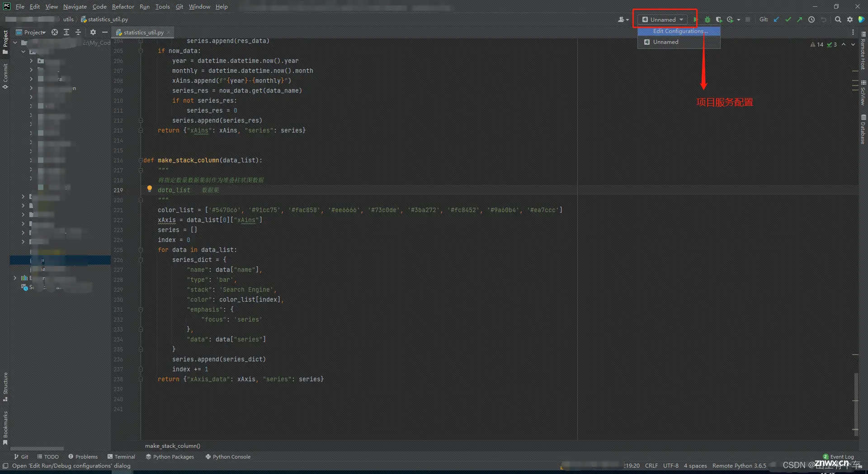
Task: Open the Project view selector dropdown
Action: pos(31,32)
